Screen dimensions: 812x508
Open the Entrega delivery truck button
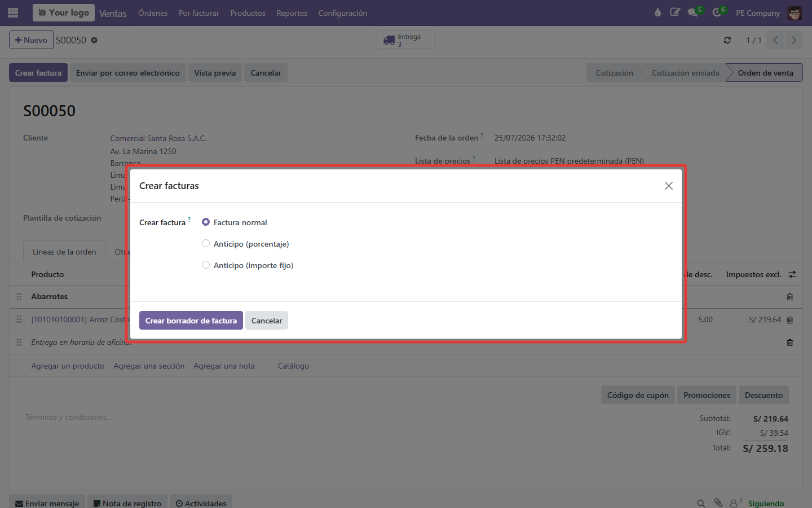tap(406, 40)
